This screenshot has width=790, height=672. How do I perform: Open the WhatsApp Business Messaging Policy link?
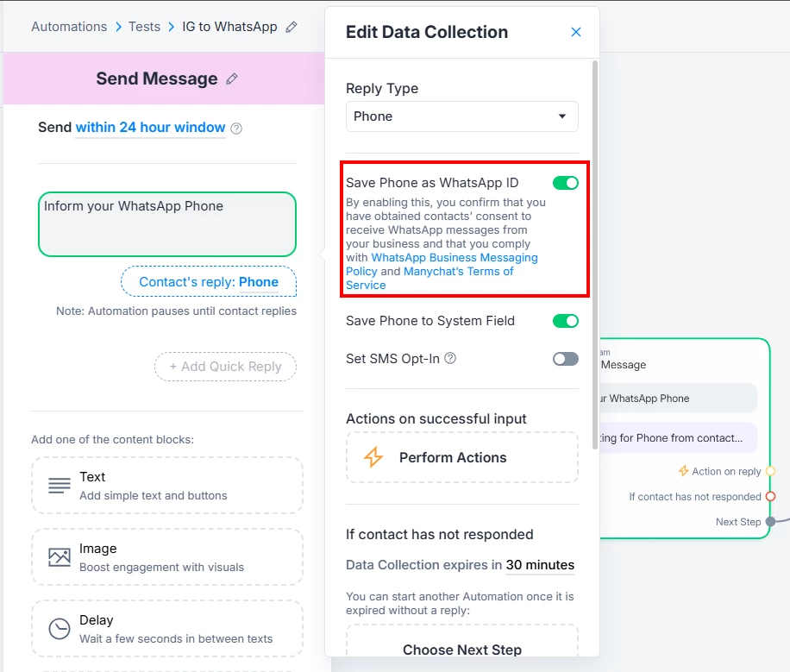tap(442, 264)
